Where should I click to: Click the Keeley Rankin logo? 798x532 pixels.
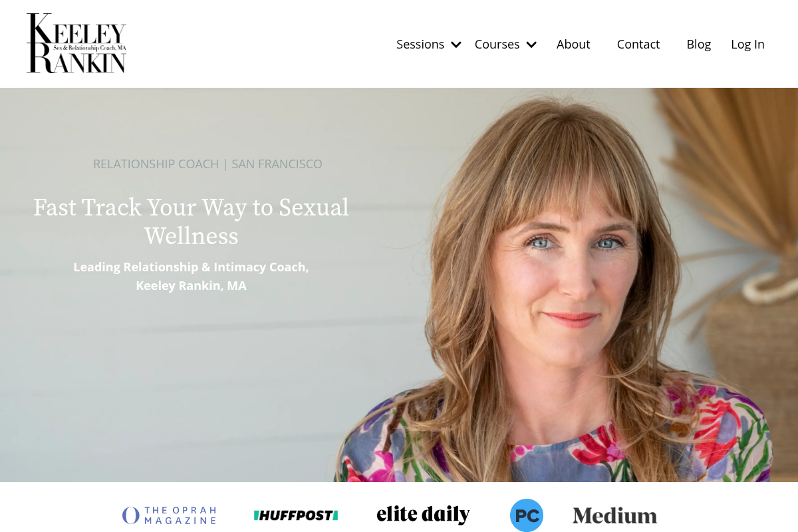point(76,43)
